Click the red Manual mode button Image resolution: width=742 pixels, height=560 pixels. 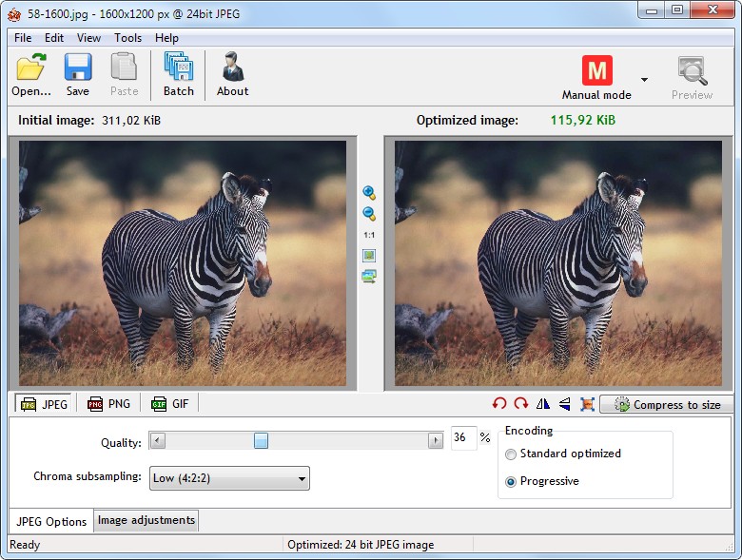tap(596, 70)
